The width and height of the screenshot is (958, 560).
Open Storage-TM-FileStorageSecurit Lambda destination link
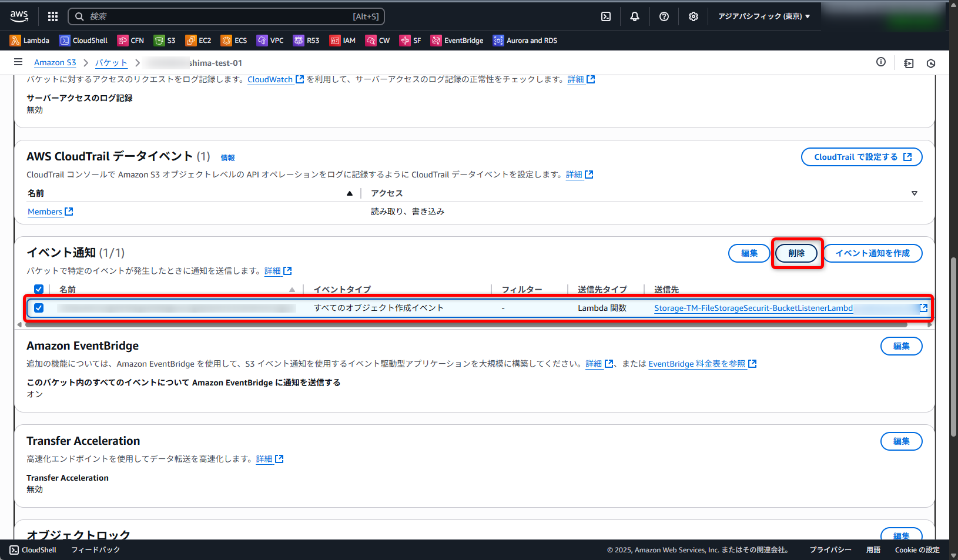(753, 308)
